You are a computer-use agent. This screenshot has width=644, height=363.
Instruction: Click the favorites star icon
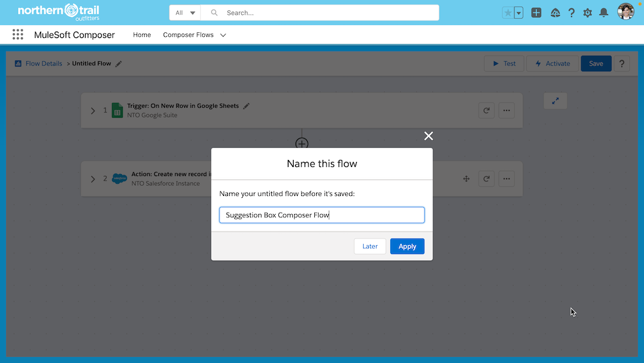507,13
